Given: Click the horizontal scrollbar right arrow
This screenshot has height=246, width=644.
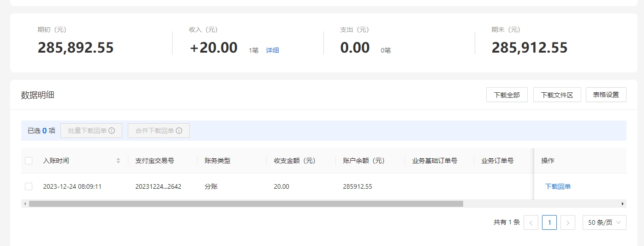Looking at the screenshot, I should 623,204.
